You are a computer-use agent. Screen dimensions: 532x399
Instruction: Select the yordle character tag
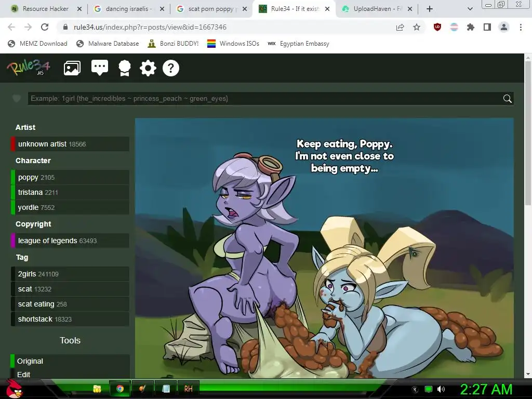70,207
